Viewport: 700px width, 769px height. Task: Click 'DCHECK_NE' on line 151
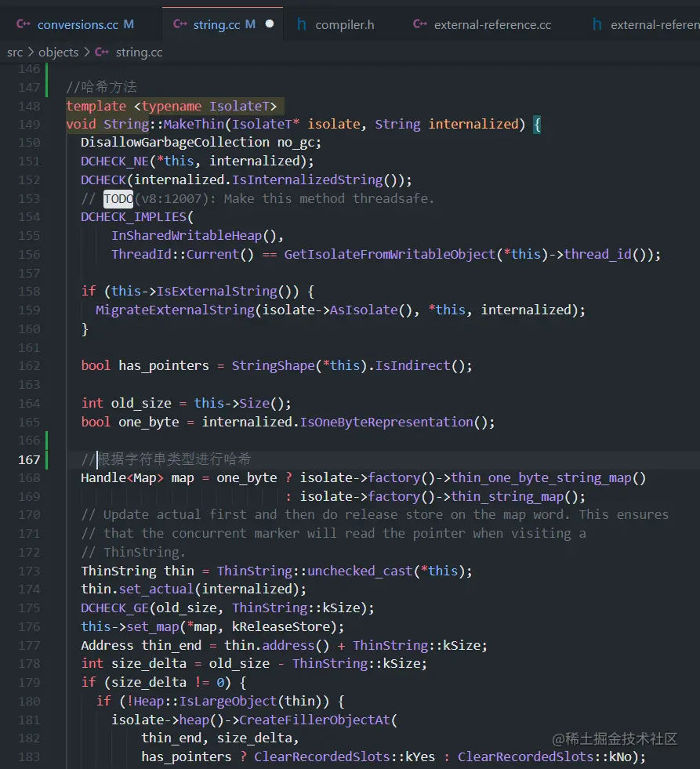(114, 161)
